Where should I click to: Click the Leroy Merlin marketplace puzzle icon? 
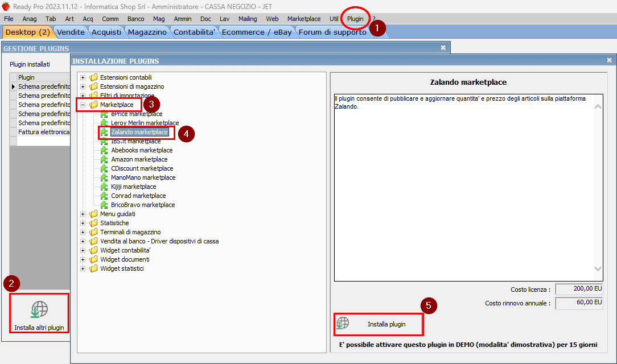tap(104, 123)
